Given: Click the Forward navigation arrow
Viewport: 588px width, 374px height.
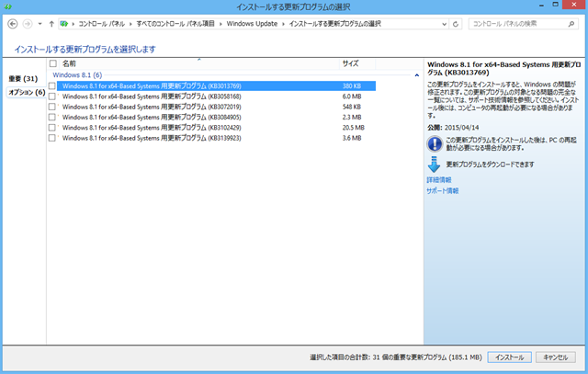Looking at the screenshot, I should pos(28,24).
